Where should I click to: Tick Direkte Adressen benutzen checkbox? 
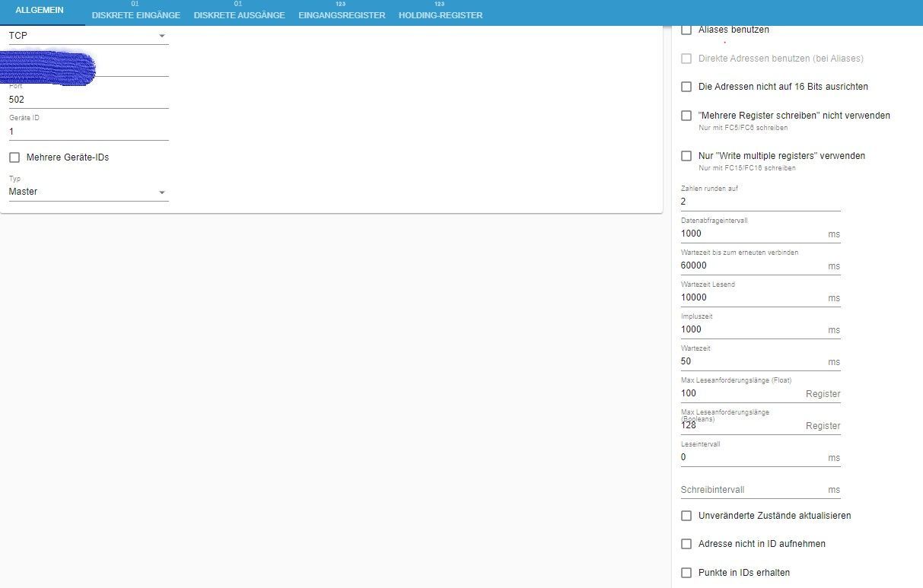686,59
